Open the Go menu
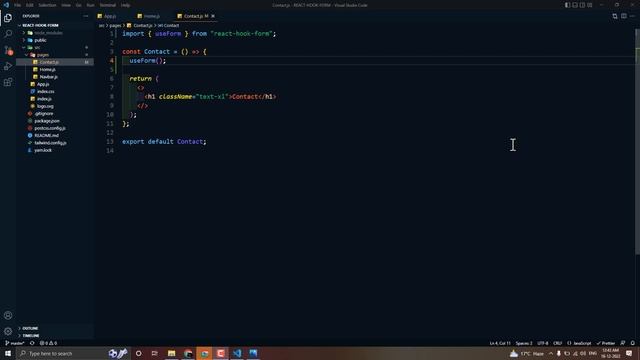This screenshot has height=360, width=640. coord(78,5)
